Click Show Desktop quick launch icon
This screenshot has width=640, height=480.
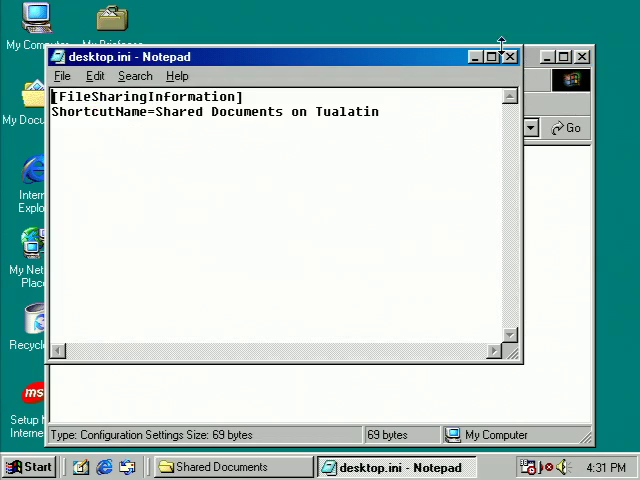(81, 467)
